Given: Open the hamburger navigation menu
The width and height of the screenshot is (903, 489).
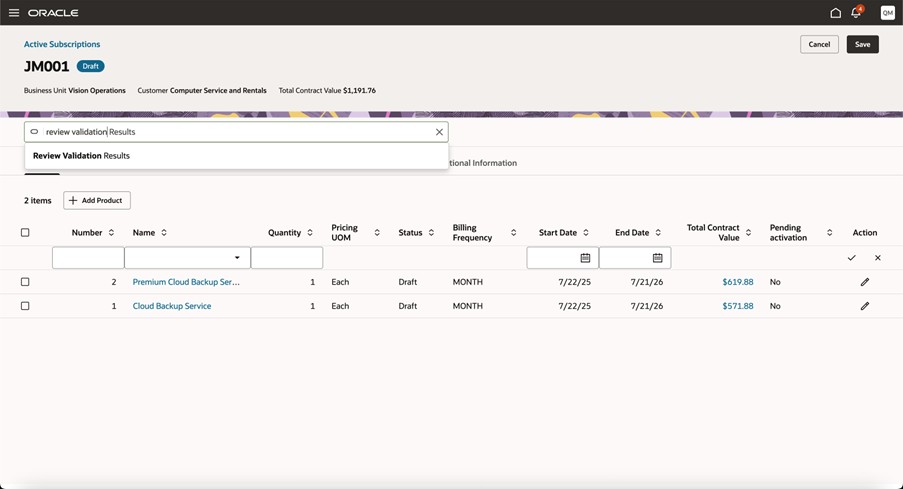Looking at the screenshot, I should [x=14, y=13].
